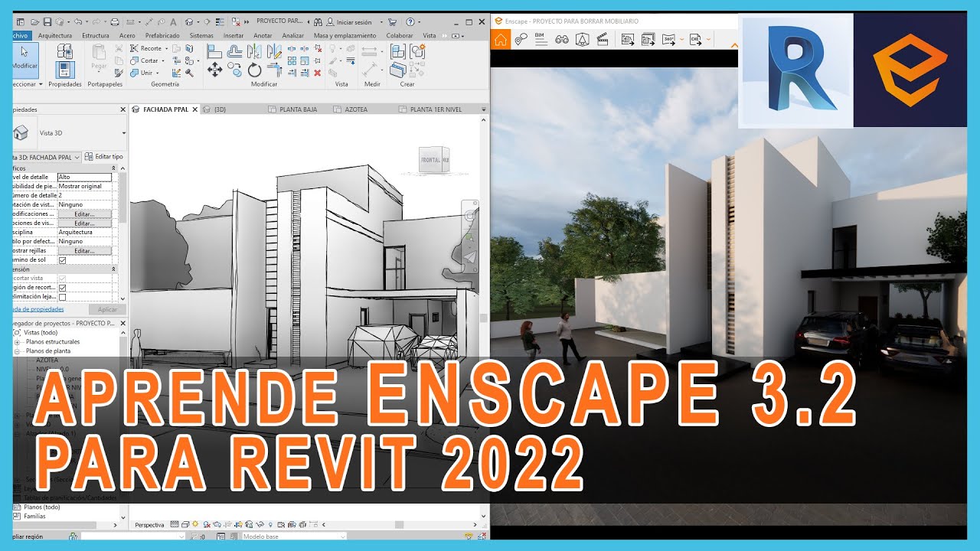Click Editar button for Modificaciones row
Screen dimensions: 980x551
[x=84, y=214]
